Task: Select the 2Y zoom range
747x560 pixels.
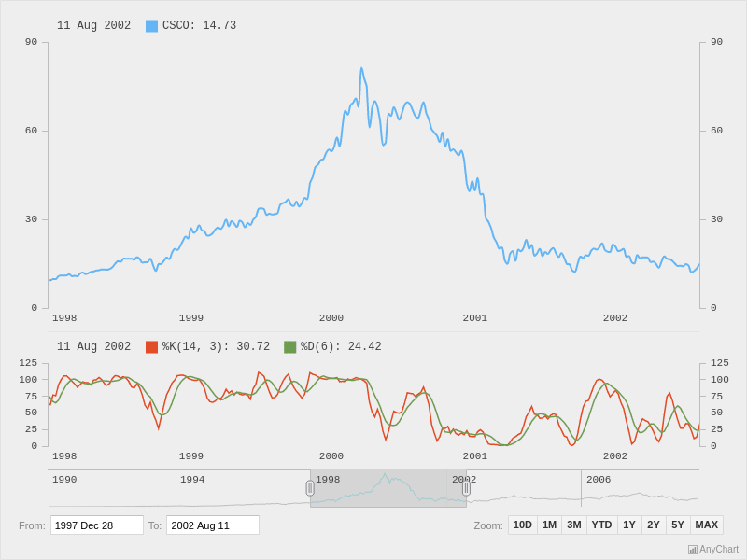Action: (654, 525)
